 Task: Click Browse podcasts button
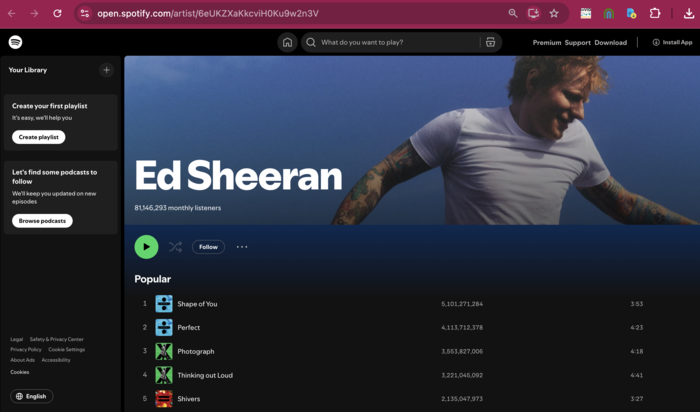pyautogui.click(x=42, y=221)
